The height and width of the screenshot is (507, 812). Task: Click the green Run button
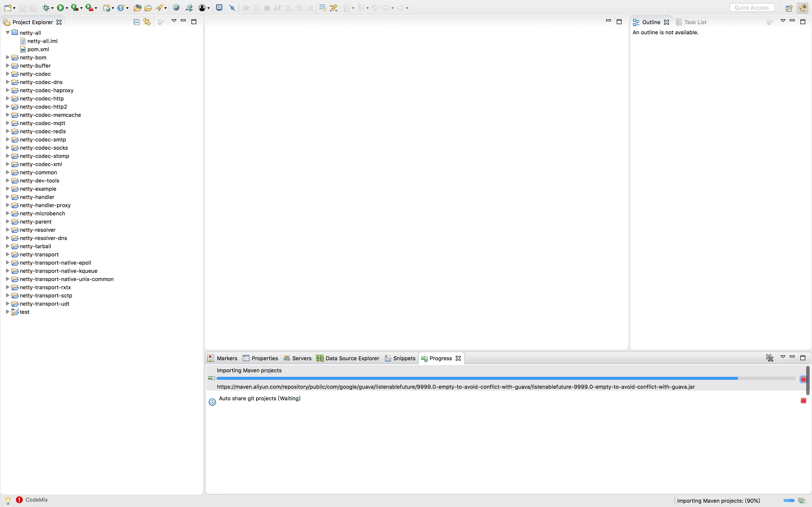click(60, 8)
